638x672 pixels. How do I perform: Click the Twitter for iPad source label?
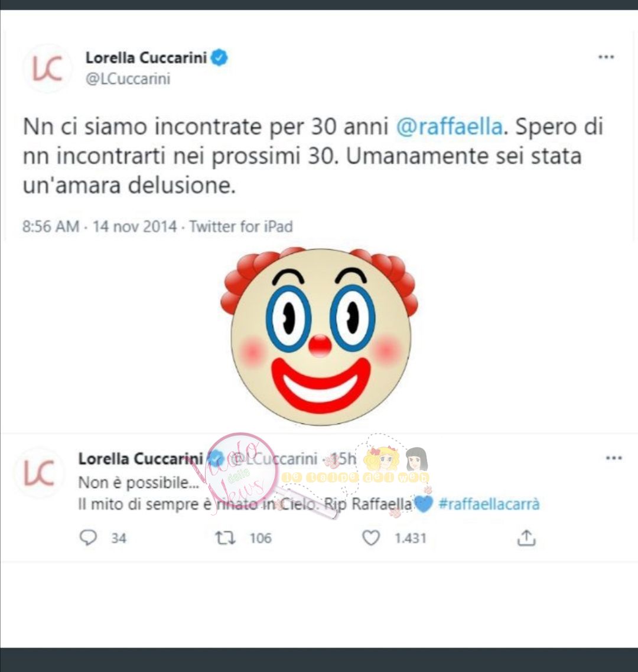click(241, 226)
